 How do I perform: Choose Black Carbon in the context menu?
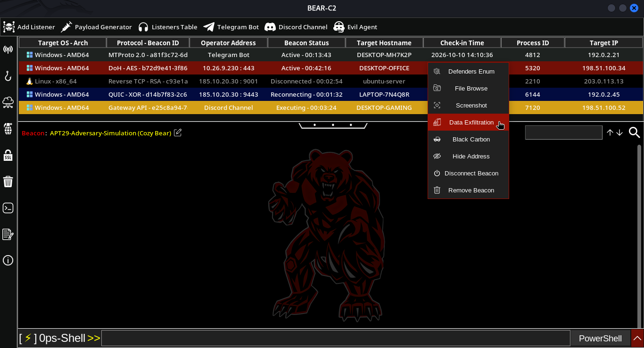coord(468,140)
